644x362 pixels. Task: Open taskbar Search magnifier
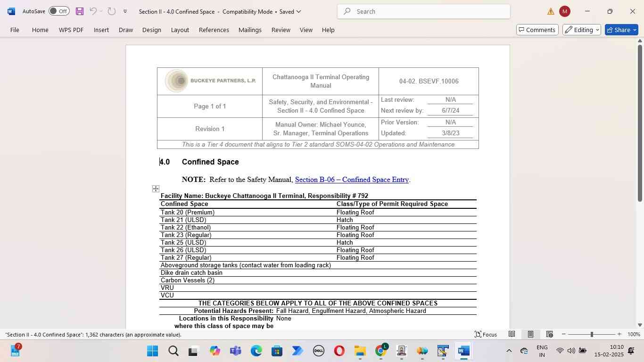point(173,351)
